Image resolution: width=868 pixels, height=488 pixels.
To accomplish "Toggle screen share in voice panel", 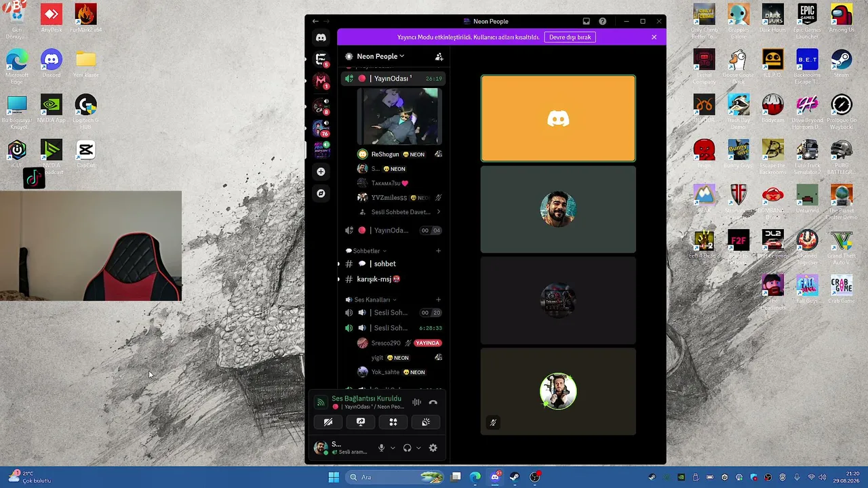I will coord(361,422).
